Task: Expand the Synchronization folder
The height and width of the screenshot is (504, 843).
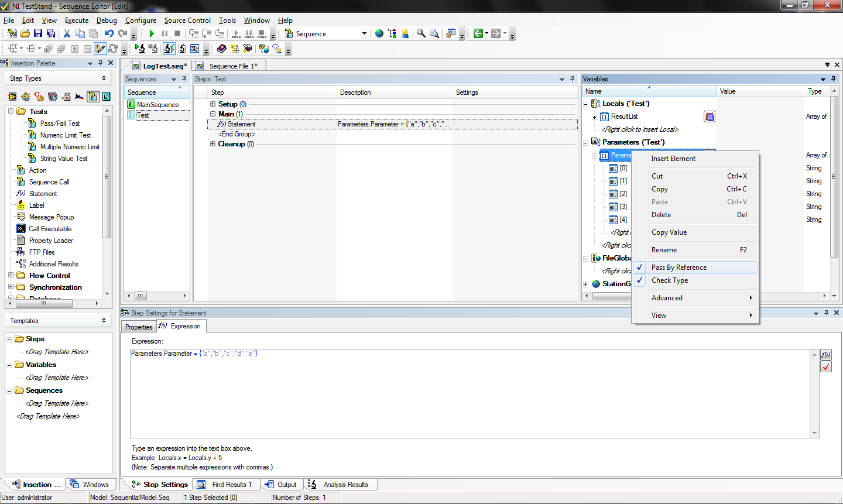Action: click(x=11, y=287)
